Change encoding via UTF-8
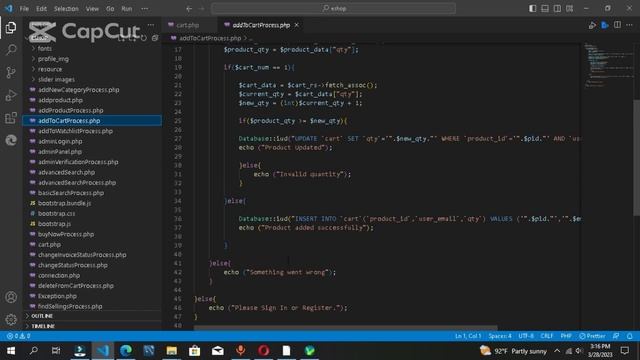The image size is (640, 360). tap(526, 336)
